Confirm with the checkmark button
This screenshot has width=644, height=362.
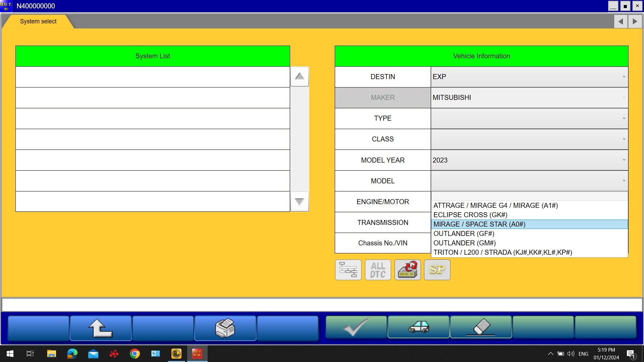356,327
